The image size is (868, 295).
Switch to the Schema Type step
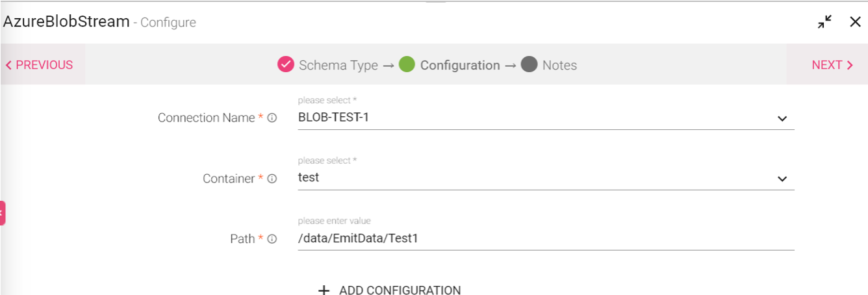coord(338,65)
